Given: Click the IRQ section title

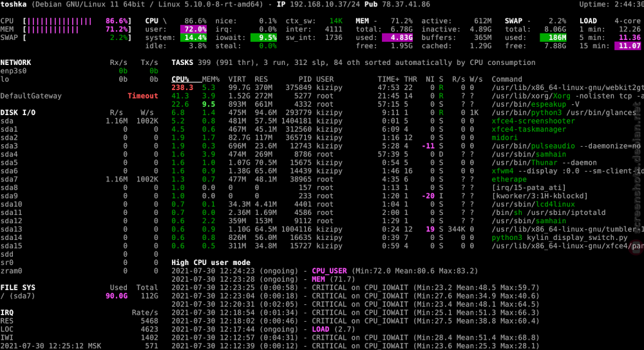Looking at the screenshot, I should coord(6,313).
